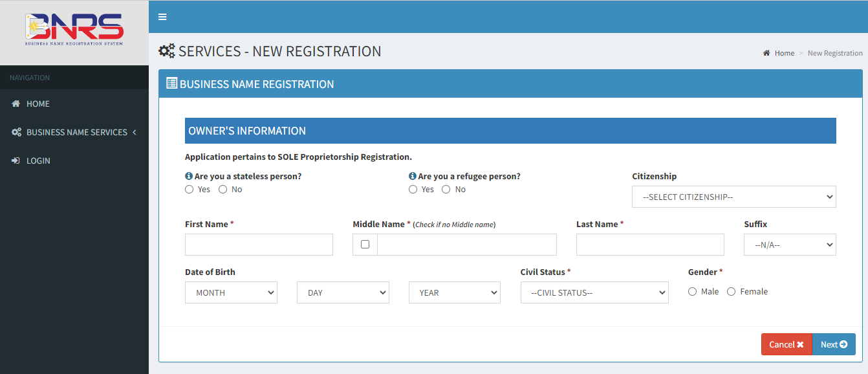Open the Suffix dropdown
This screenshot has height=374, width=868.
790,244
